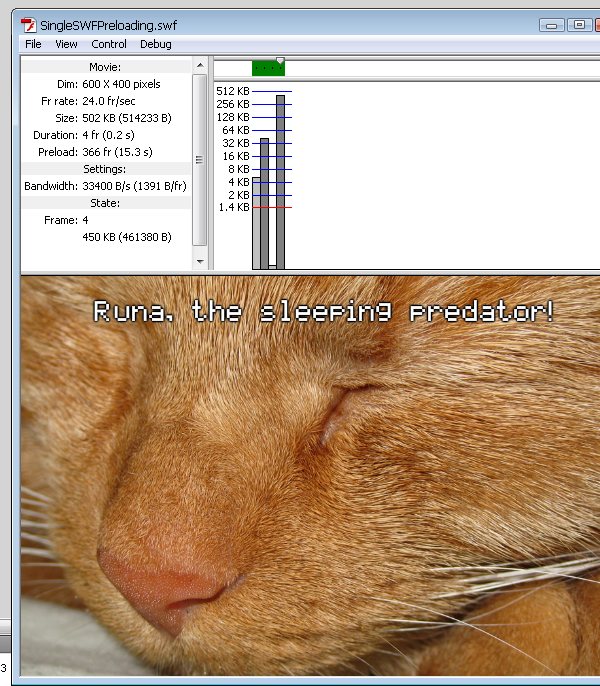Click the '64 KB' graph axis label

[x=235, y=130]
